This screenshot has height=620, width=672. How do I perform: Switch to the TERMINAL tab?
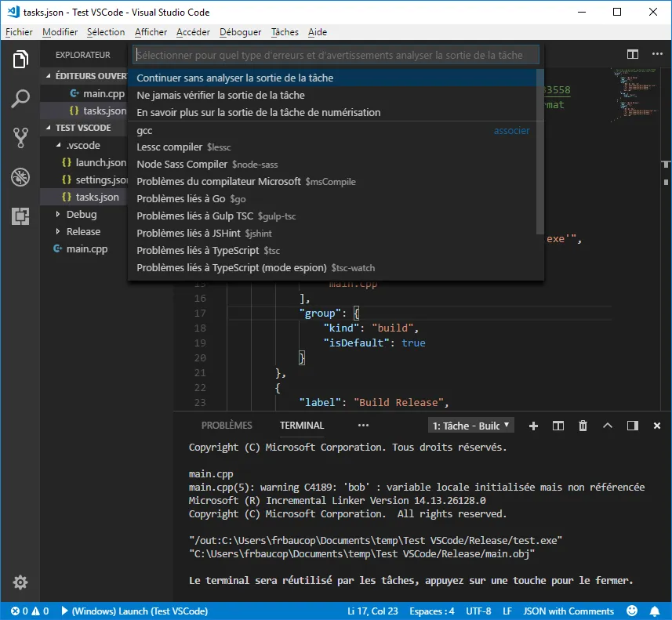pyautogui.click(x=302, y=426)
